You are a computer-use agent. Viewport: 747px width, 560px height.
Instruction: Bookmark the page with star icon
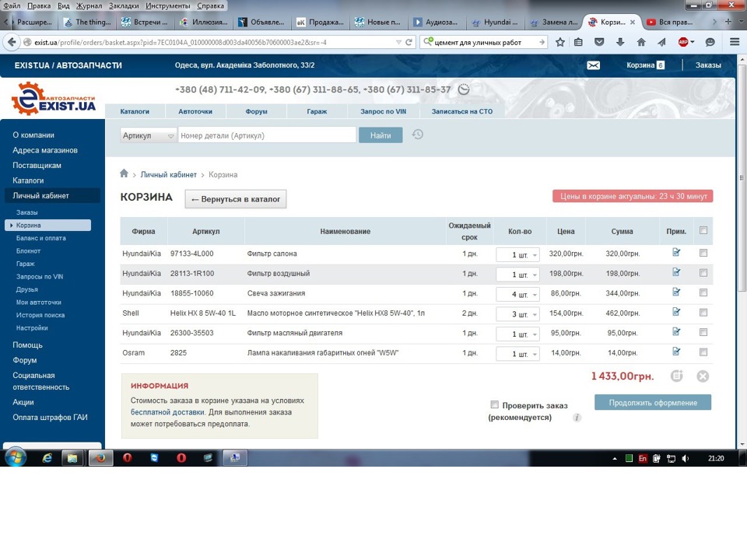click(560, 42)
